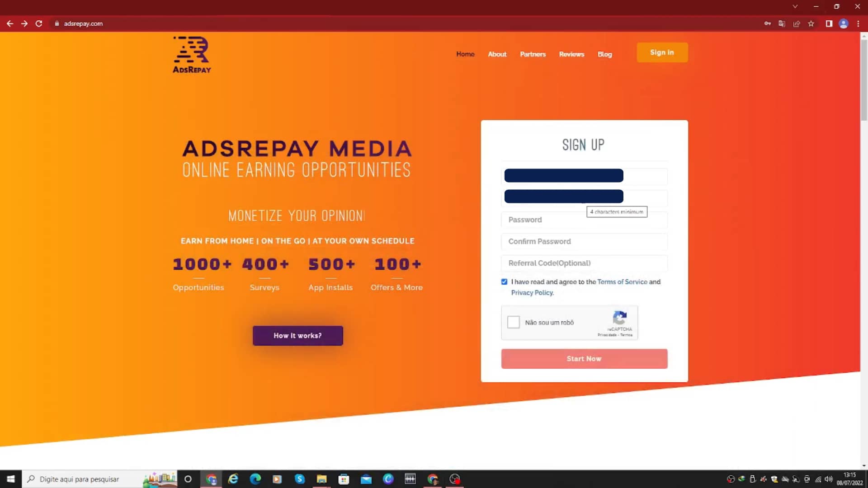Go to Reviews in the navigation bar

click(x=571, y=54)
